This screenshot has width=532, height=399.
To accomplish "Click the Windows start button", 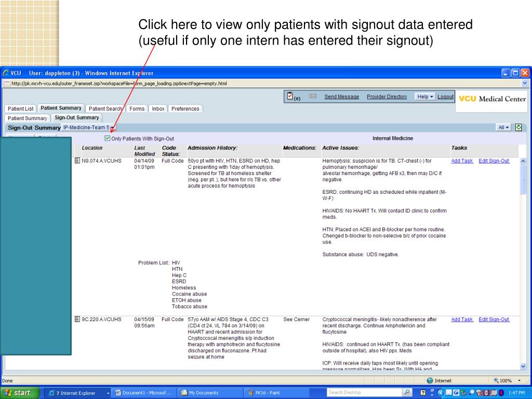I will (x=20, y=393).
